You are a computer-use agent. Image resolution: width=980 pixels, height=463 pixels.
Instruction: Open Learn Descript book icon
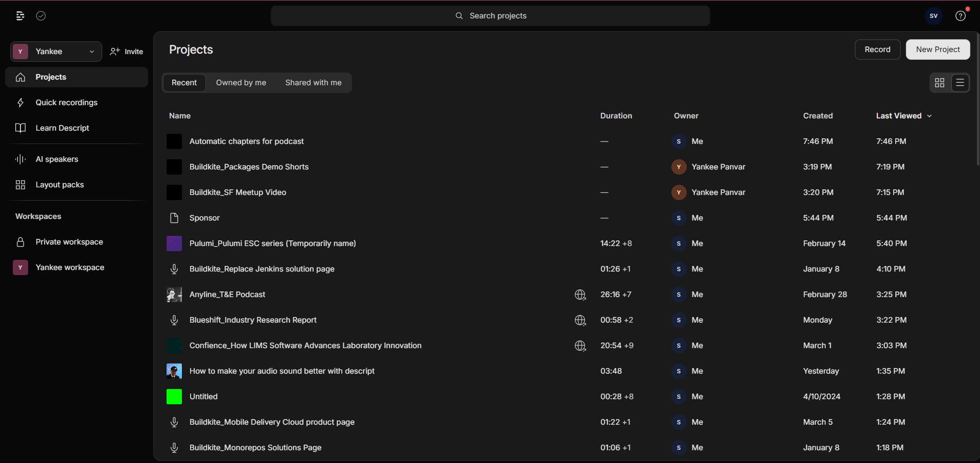(20, 128)
